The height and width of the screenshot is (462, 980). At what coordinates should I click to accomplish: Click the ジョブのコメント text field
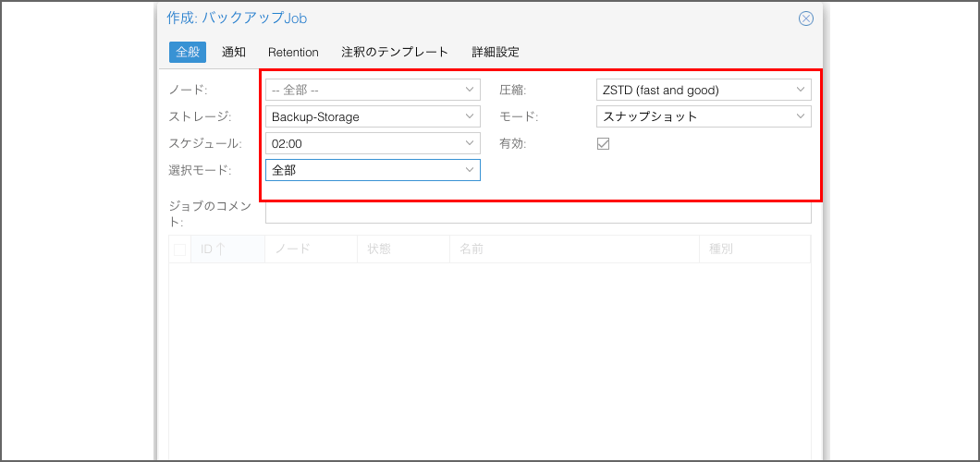tap(538, 213)
